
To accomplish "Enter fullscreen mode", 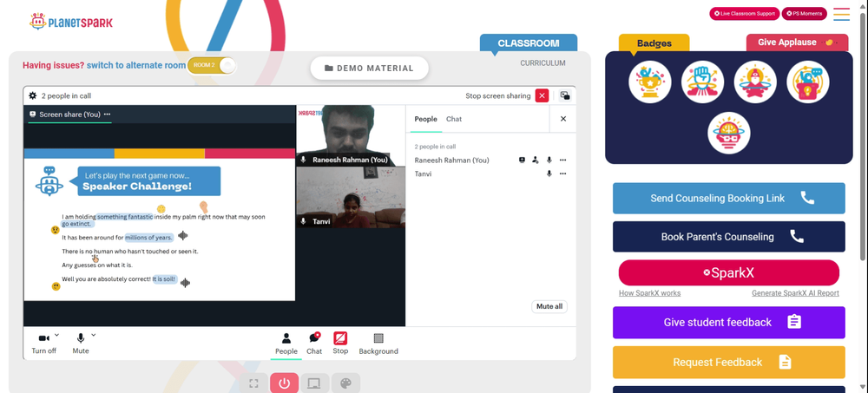I will point(254,383).
